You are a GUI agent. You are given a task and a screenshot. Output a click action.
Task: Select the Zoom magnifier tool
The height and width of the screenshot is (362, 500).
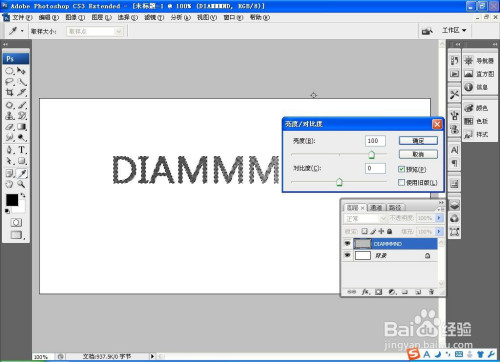22,184
